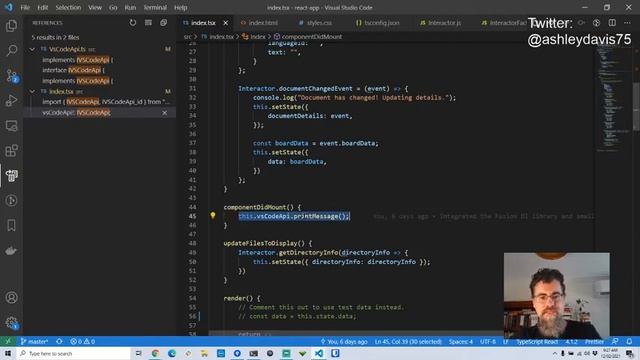This screenshot has width=640, height=360.
Task: Synchronize changes from the status bar
Action: tap(59, 341)
